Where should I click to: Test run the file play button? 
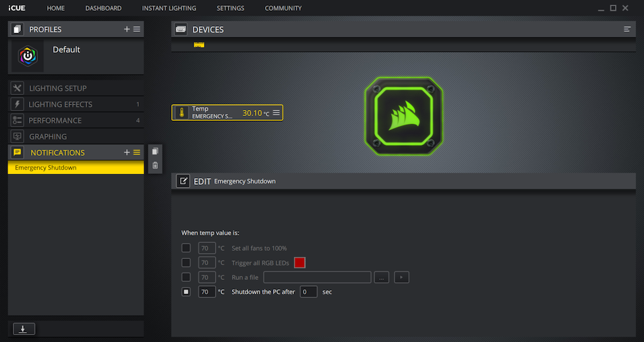point(402,277)
